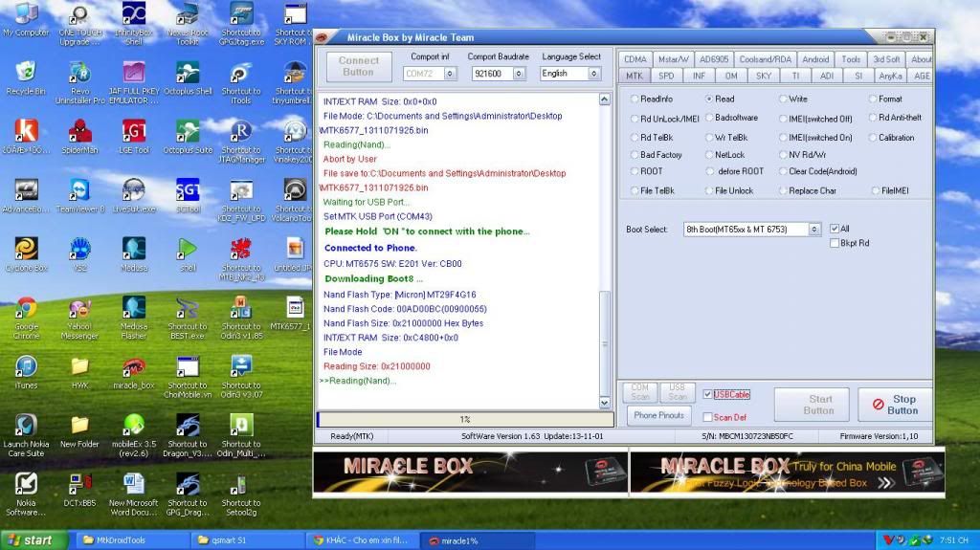Screen dimensions: 980x550
Task: Click the log scroll-down arrow
Action: 605,403
